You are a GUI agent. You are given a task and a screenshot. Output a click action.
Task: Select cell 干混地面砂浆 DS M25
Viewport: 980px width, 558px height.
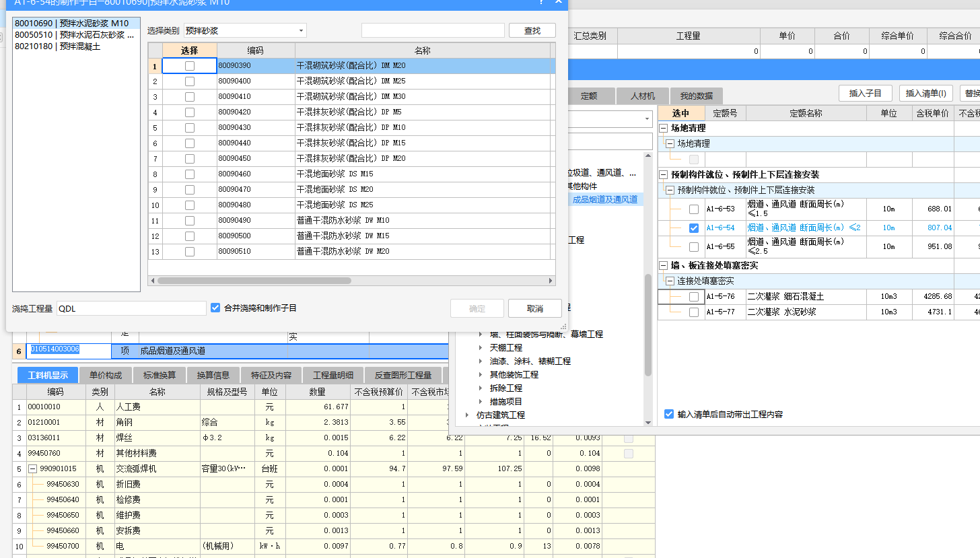point(423,205)
